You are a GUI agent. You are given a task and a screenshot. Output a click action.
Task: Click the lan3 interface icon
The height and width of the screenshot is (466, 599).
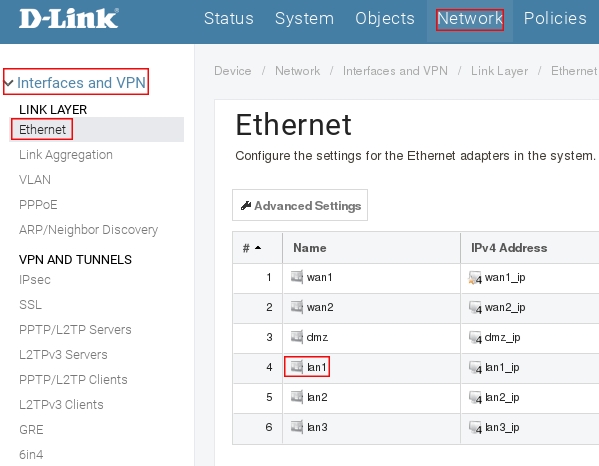(297, 427)
